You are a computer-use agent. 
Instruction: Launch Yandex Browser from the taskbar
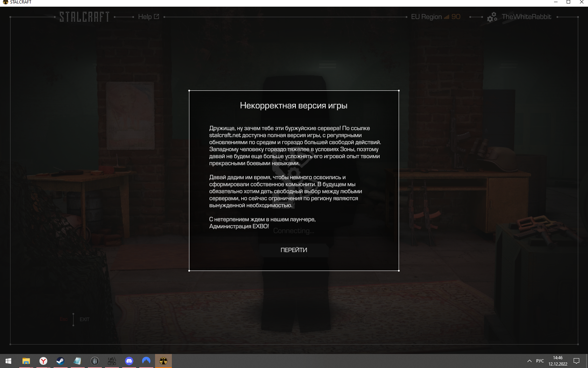point(43,361)
